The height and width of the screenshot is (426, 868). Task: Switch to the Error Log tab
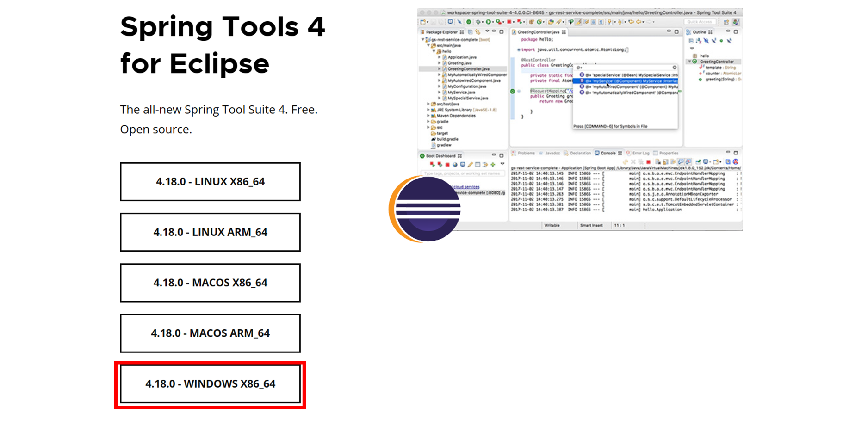[x=641, y=153]
